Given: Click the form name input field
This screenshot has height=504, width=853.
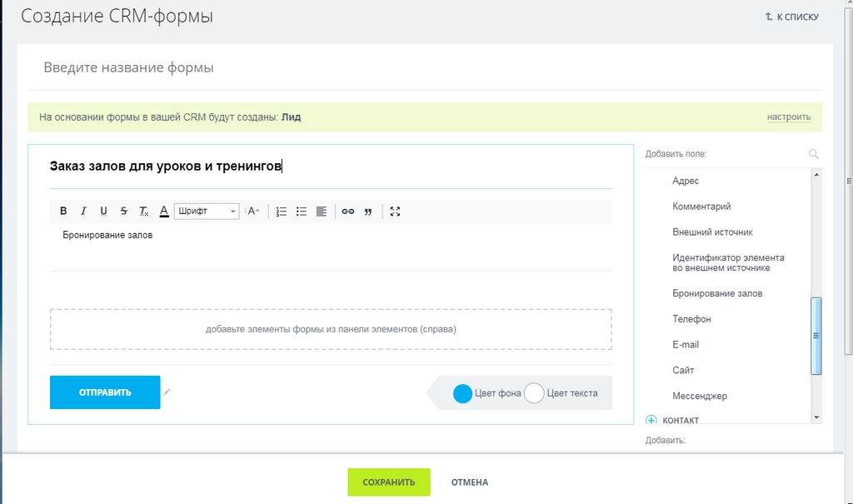Looking at the screenshot, I should (425, 67).
